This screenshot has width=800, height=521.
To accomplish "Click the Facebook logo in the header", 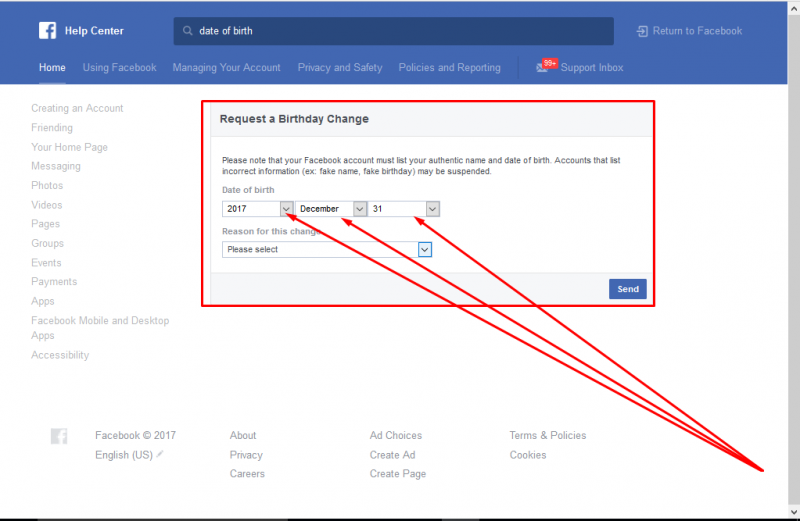I will tap(47, 31).
